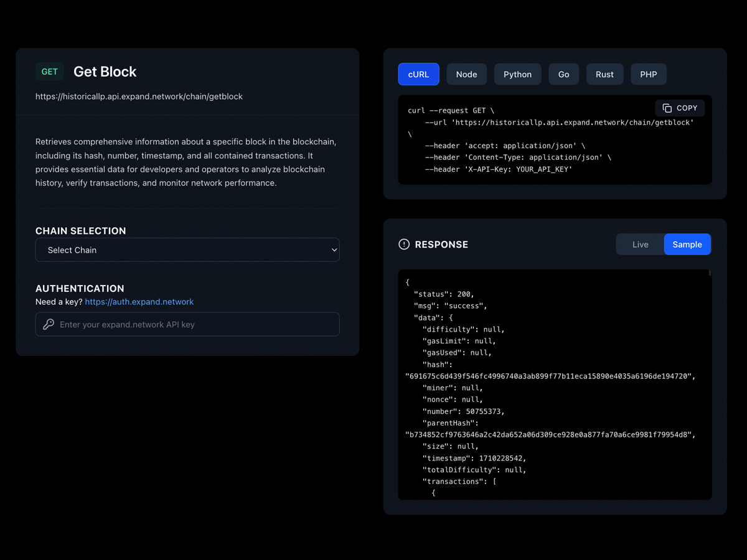
Task: Click the 'accept: application/json' header line
Action: pyautogui.click(x=505, y=146)
